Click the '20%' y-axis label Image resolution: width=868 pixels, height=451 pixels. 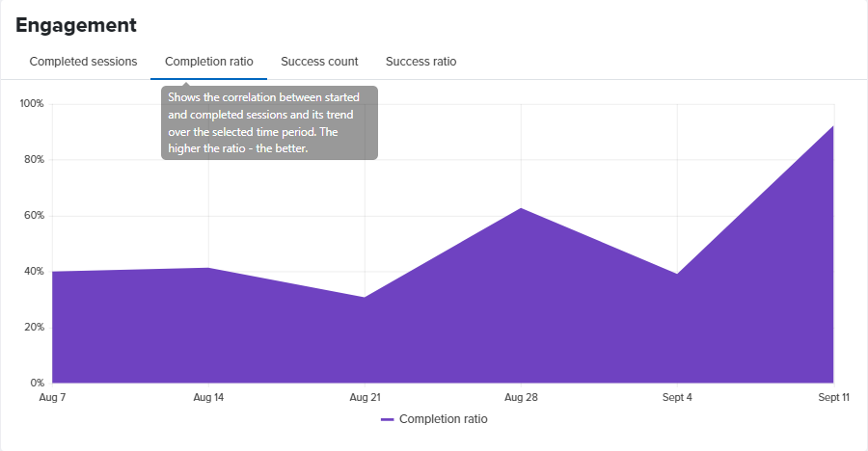click(x=34, y=327)
